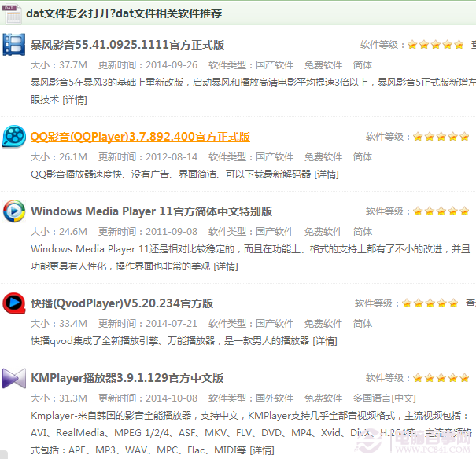Image resolution: width=476 pixels, height=459 pixels.
Task: Click the star rating of QQ影音
Action: (x=441, y=137)
